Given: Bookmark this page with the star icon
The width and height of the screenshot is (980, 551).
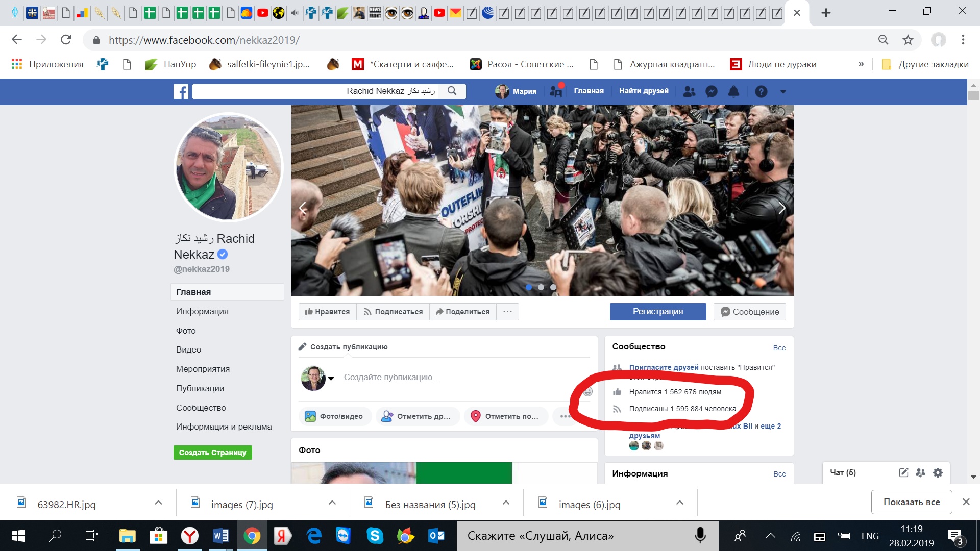Looking at the screenshot, I should pyautogui.click(x=908, y=40).
